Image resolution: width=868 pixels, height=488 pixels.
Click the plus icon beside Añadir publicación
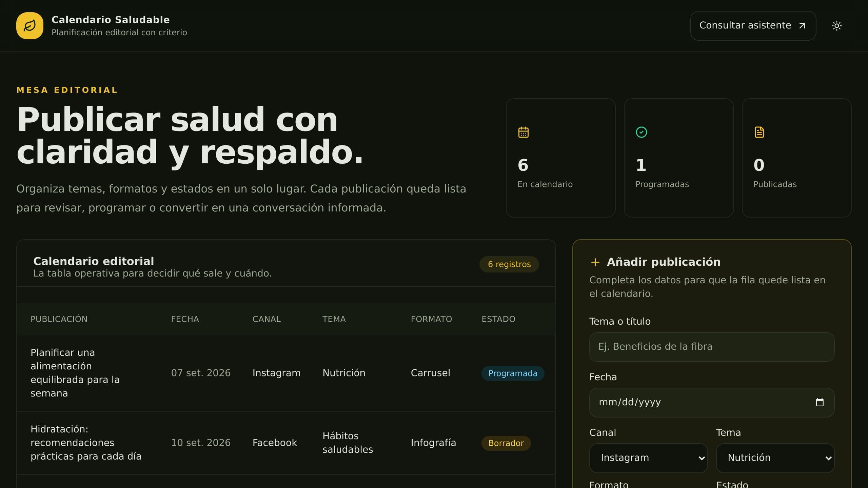point(595,262)
